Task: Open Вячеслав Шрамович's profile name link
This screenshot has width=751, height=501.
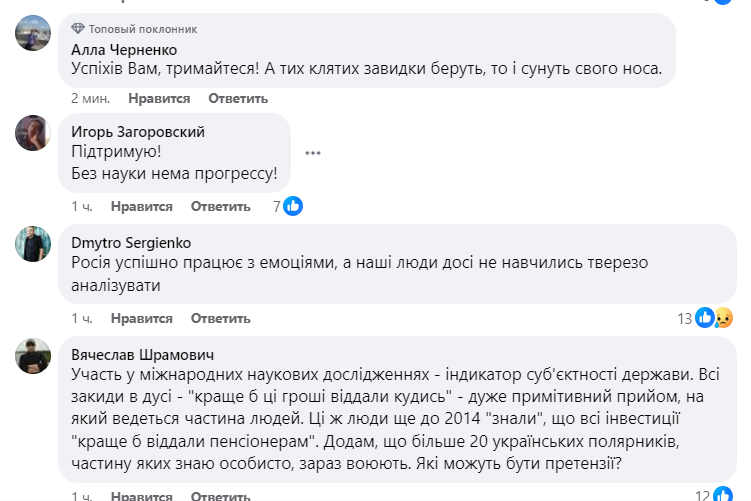Action: pyautogui.click(x=143, y=355)
